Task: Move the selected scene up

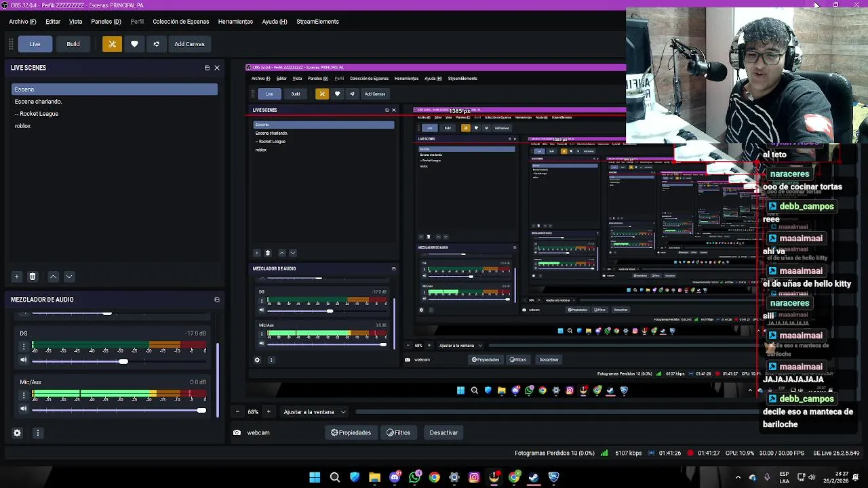Action: tap(53, 277)
